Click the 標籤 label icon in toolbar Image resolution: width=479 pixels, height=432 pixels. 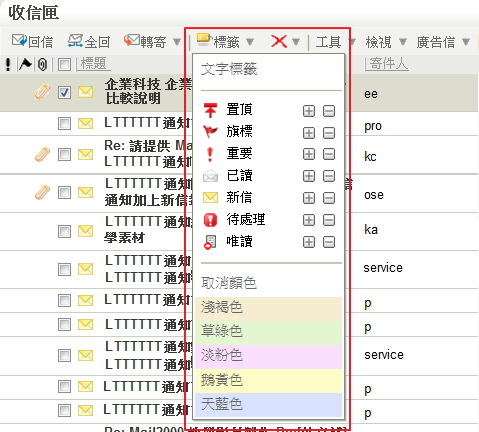pyautogui.click(x=203, y=40)
